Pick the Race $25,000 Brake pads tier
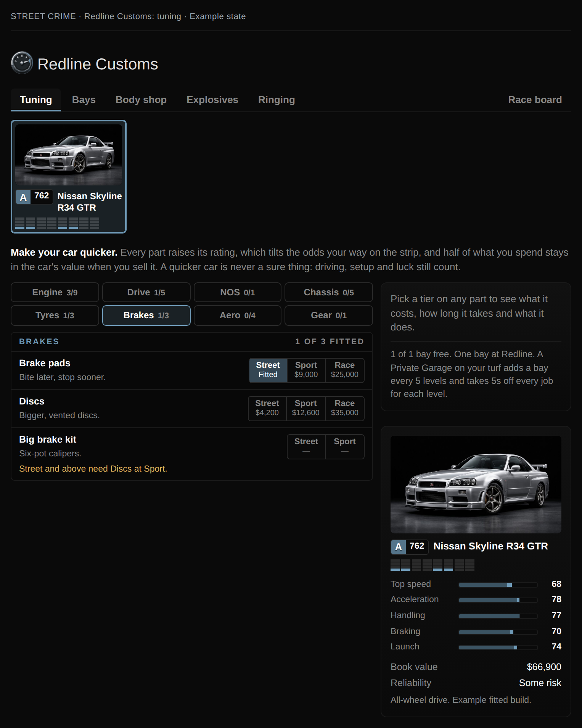The width and height of the screenshot is (582, 728). (345, 370)
